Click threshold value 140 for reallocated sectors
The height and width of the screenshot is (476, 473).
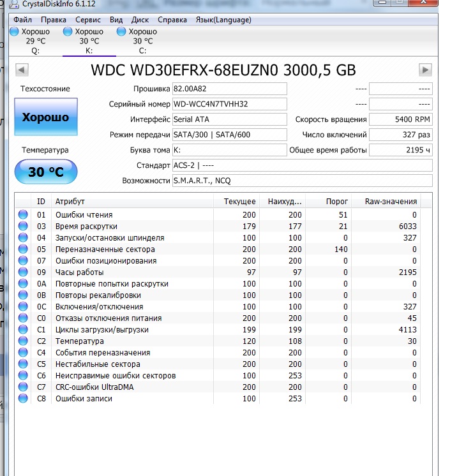pyautogui.click(x=341, y=249)
